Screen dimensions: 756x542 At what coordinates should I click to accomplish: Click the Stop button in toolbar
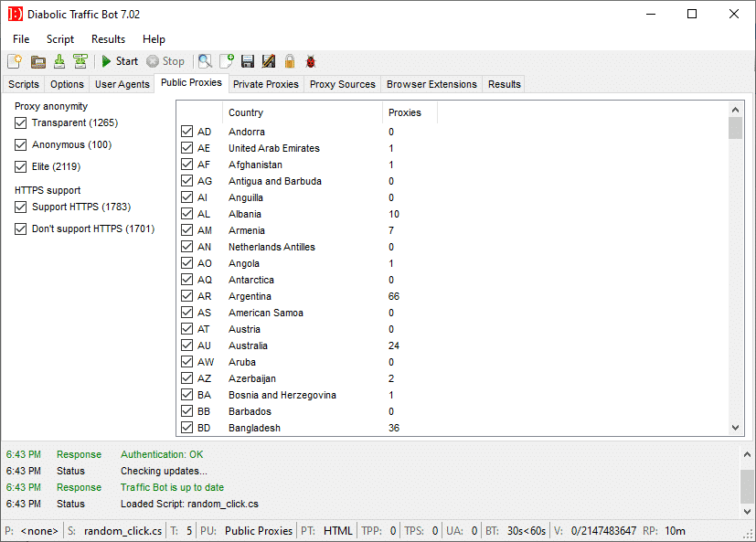tap(165, 61)
